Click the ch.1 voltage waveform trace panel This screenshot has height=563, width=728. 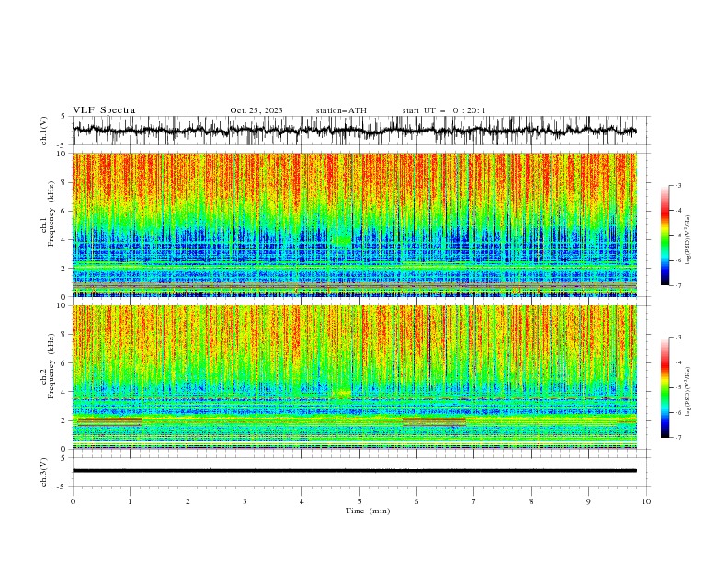(361, 131)
